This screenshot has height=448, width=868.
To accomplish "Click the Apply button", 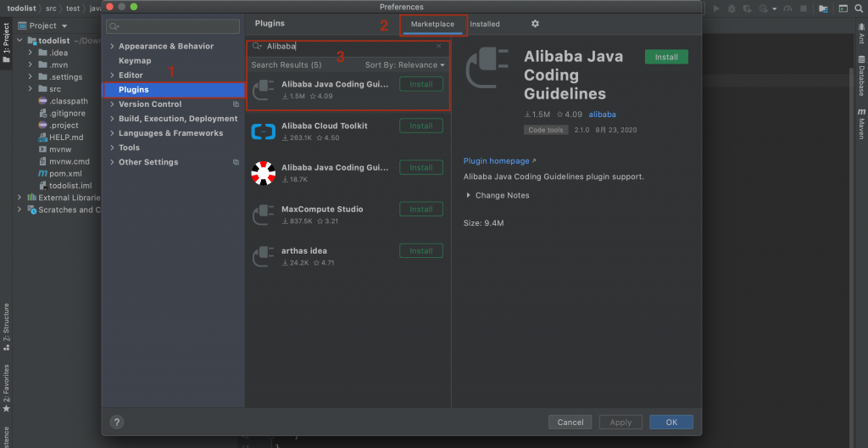I will (620, 422).
